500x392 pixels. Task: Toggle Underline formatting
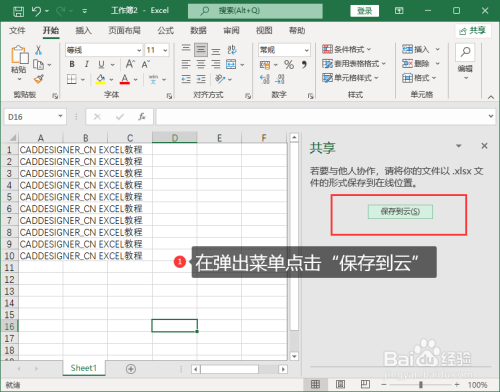[x=101, y=64]
